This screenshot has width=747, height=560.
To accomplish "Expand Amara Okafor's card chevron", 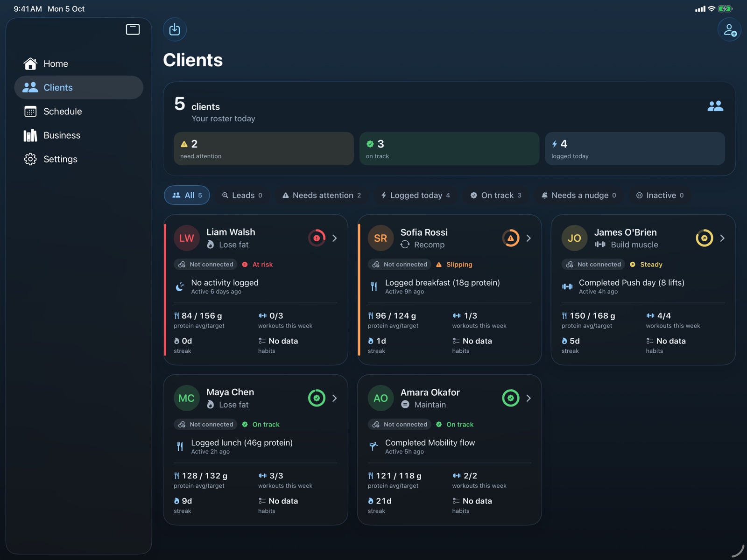I will pos(529,398).
